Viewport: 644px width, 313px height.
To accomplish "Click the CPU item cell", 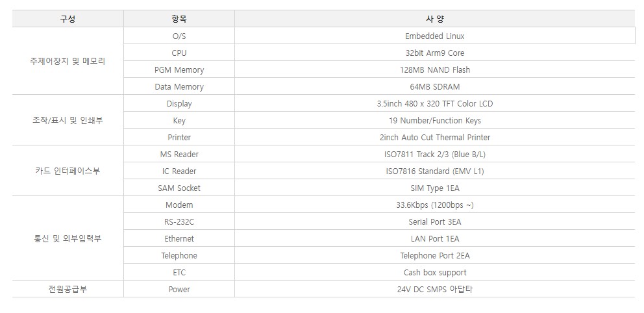I will pos(179,53).
